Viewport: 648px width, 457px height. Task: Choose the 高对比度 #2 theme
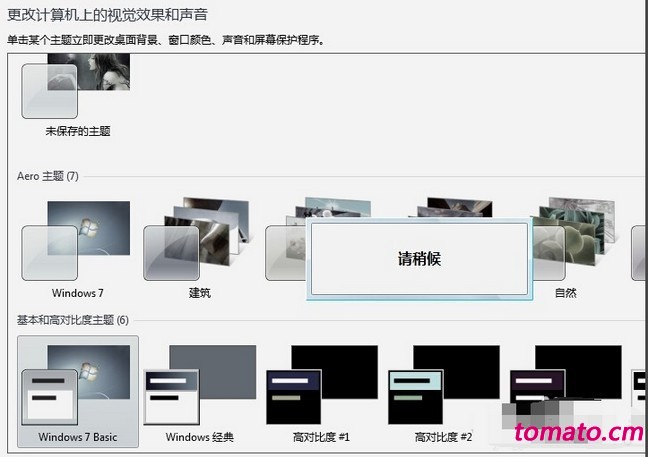click(x=444, y=385)
